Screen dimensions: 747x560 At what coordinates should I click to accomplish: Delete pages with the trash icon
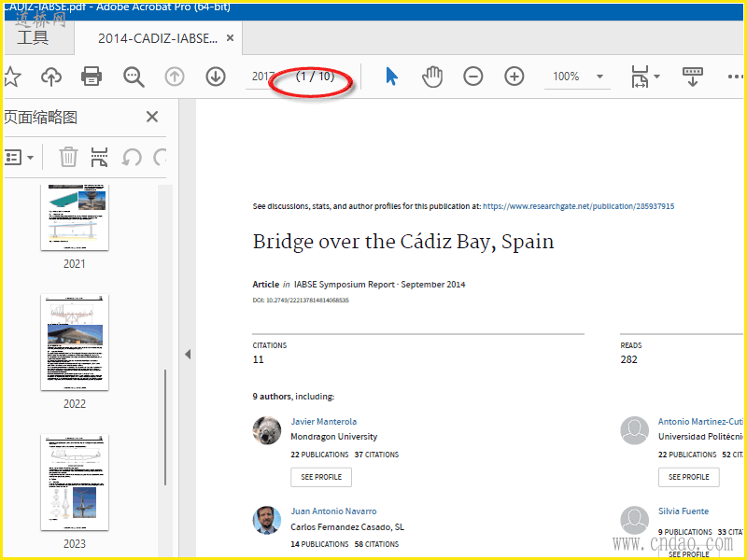pyautogui.click(x=68, y=157)
